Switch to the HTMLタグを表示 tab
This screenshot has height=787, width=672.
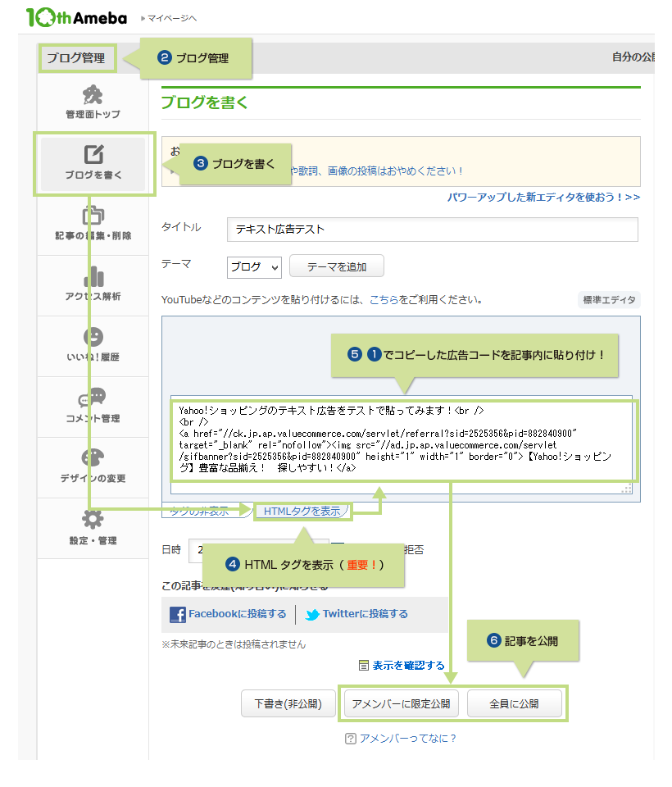[x=302, y=511]
